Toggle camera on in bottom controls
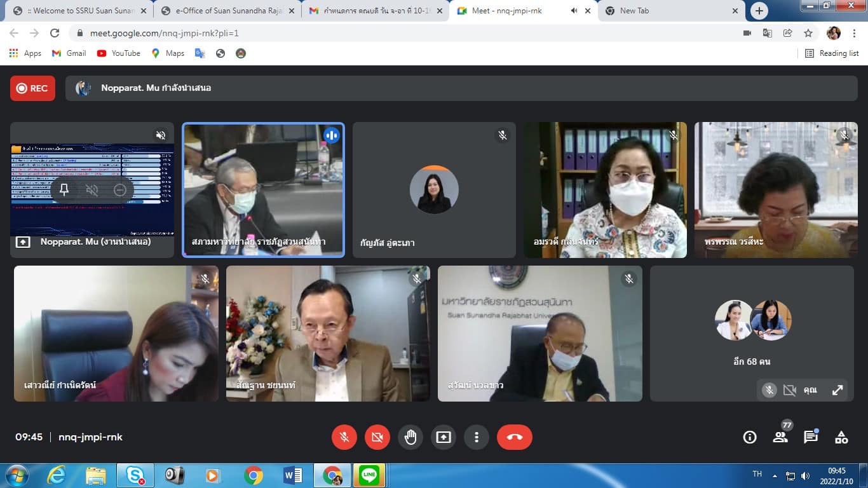Viewport: 868px width, 488px height. (377, 437)
